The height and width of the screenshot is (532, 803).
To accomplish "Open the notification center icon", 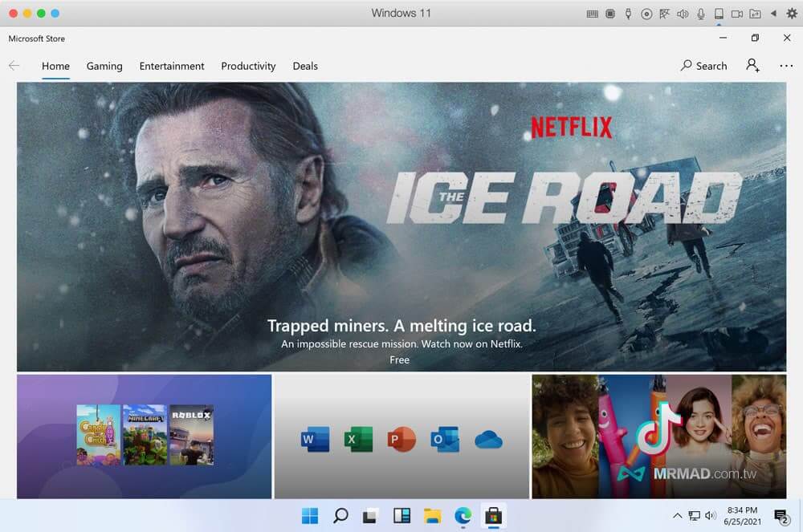I will pyautogui.click(x=781, y=516).
